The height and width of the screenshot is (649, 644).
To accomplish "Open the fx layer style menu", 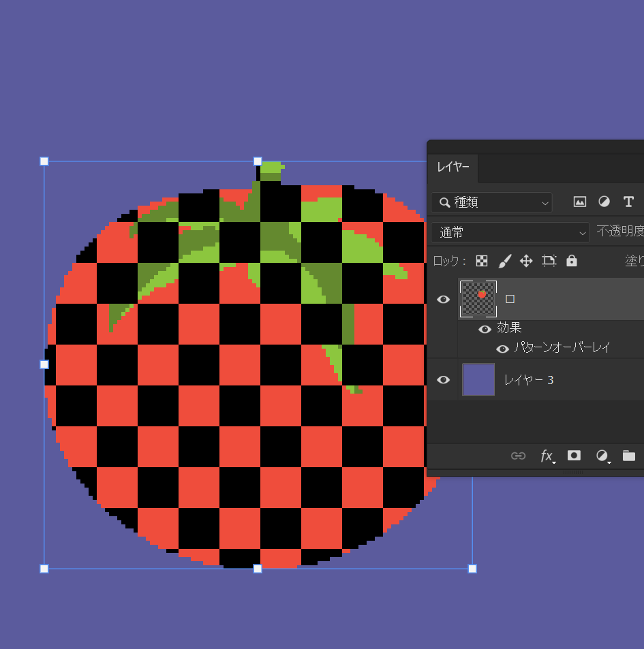I will 547,456.
